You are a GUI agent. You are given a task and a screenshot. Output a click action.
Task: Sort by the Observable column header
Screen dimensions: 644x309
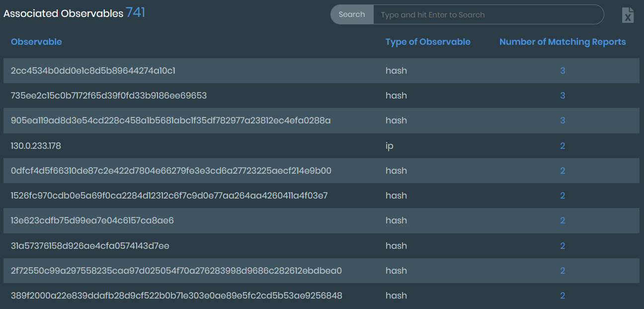coord(36,42)
